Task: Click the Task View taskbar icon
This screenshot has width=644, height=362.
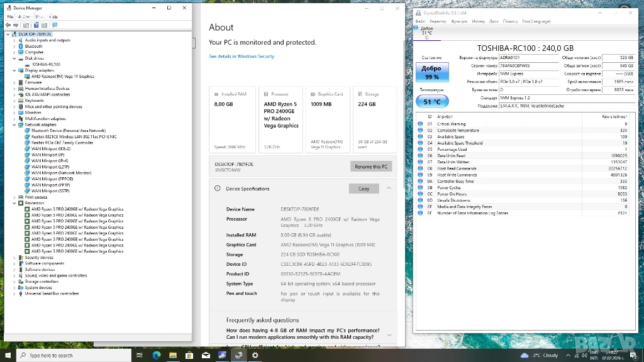Action: 140,355
